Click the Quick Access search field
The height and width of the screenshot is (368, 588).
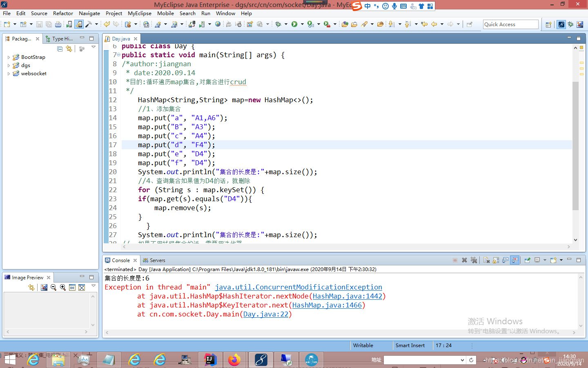click(x=510, y=25)
